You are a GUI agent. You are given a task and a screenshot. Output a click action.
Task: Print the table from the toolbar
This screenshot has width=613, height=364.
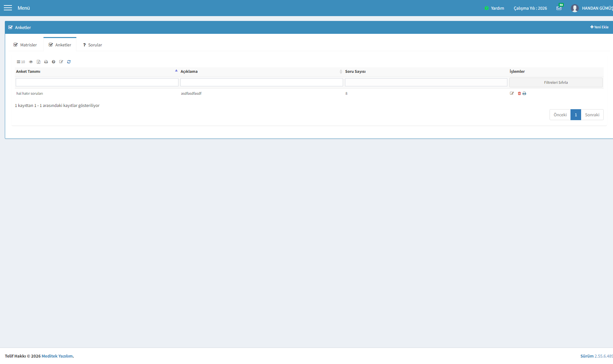pyautogui.click(x=46, y=62)
